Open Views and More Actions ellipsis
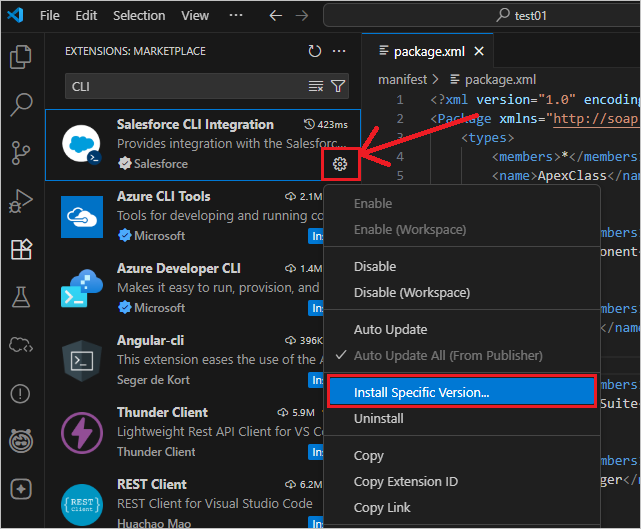This screenshot has width=641, height=529. pos(339,51)
